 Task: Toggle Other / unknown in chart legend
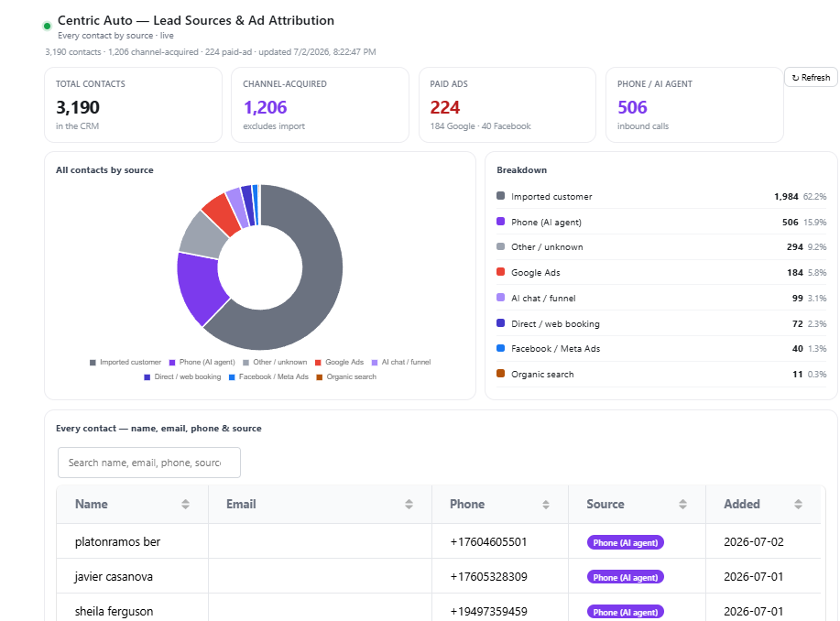275,362
